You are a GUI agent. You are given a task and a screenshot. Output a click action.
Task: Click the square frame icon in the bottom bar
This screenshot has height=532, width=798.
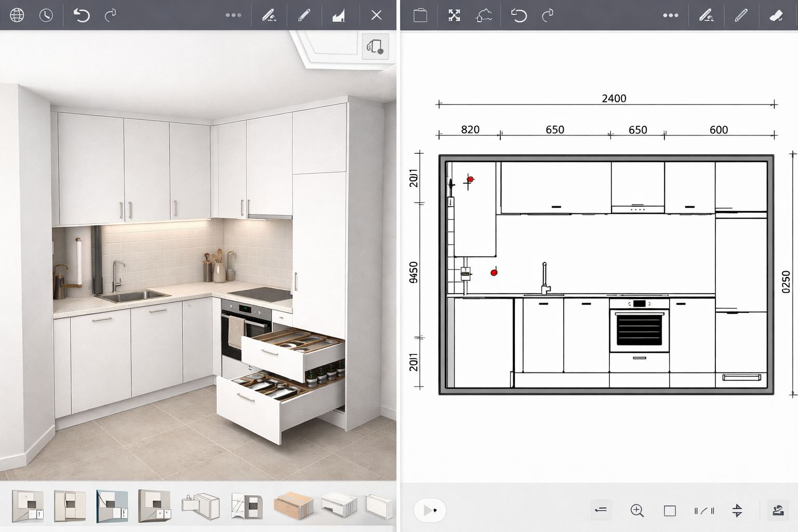pyautogui.click(x=670, y=511)
